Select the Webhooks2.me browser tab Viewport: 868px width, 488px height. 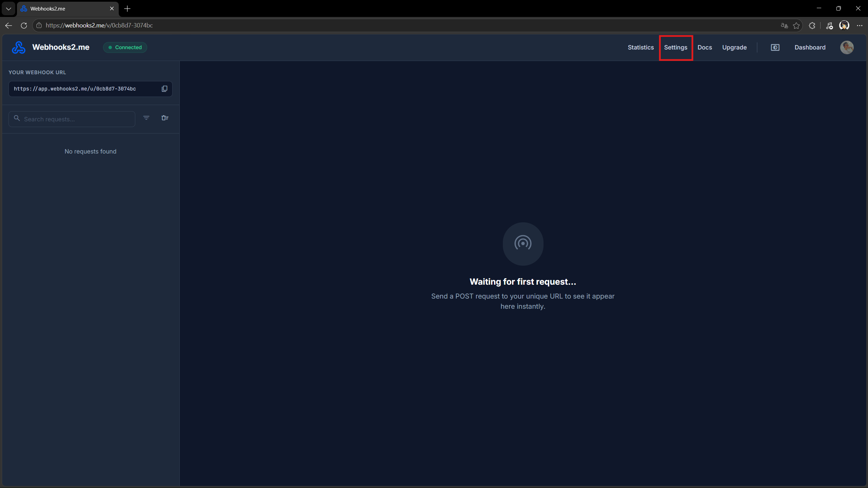(68, 9)
